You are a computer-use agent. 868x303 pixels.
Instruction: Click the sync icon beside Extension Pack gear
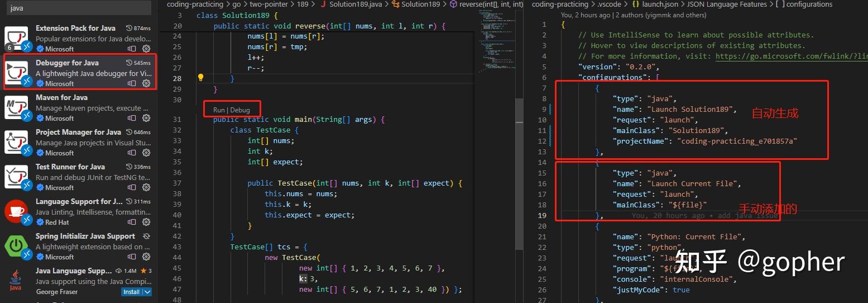[132, 49]
